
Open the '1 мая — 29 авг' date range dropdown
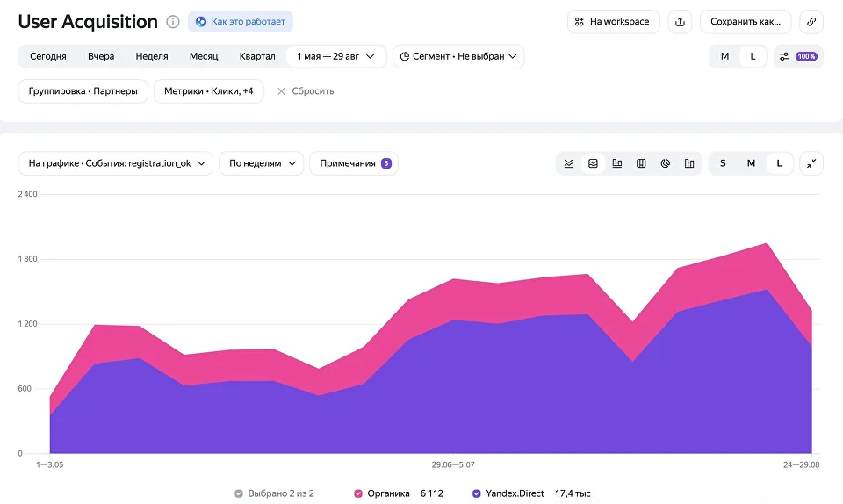point(336,56)
